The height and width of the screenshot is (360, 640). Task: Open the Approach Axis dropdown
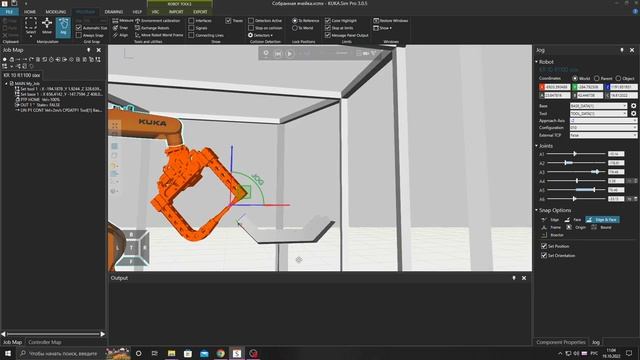(603, 120)
